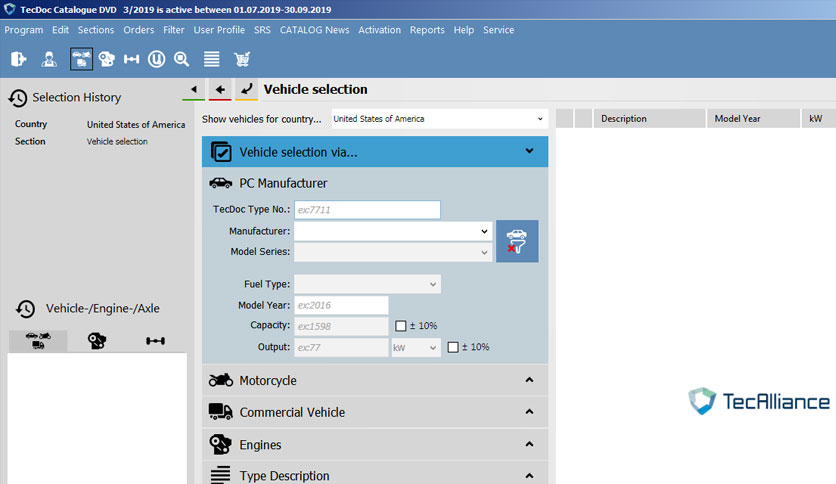The height and width of the screenshot is (484, 836).
Task: Click the 'United States of America' history value
Action: click(x=136, y=124)
